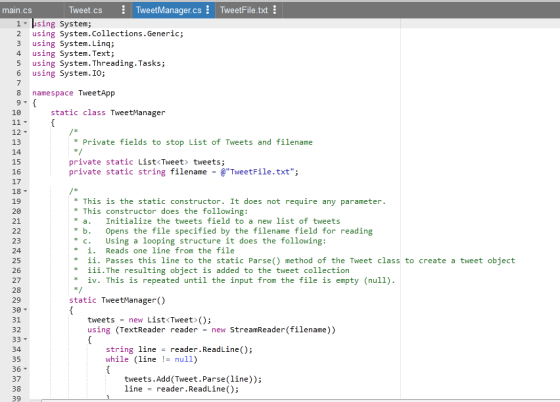This screenshot has width=560, height=402.
Task: Collapse the comment fold at line 12
Action: [25, 132]
